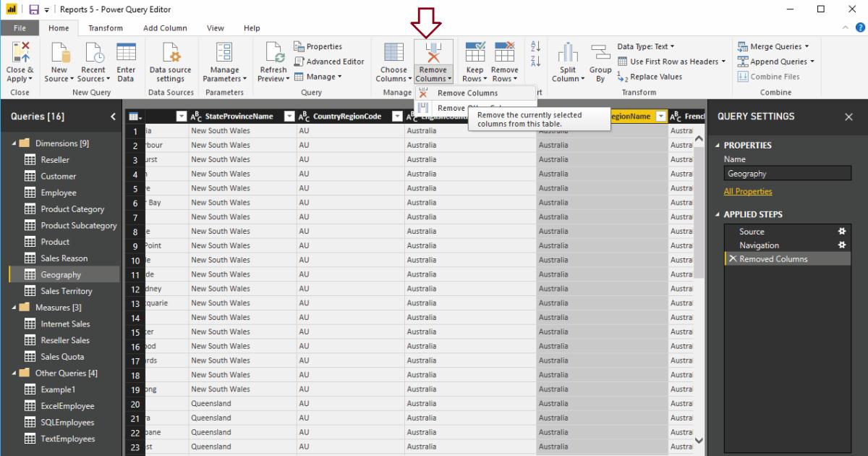This screenshot has height=456, width=868.
Task: Select the Enter Data icon
Action: click(x=126, y=62)
